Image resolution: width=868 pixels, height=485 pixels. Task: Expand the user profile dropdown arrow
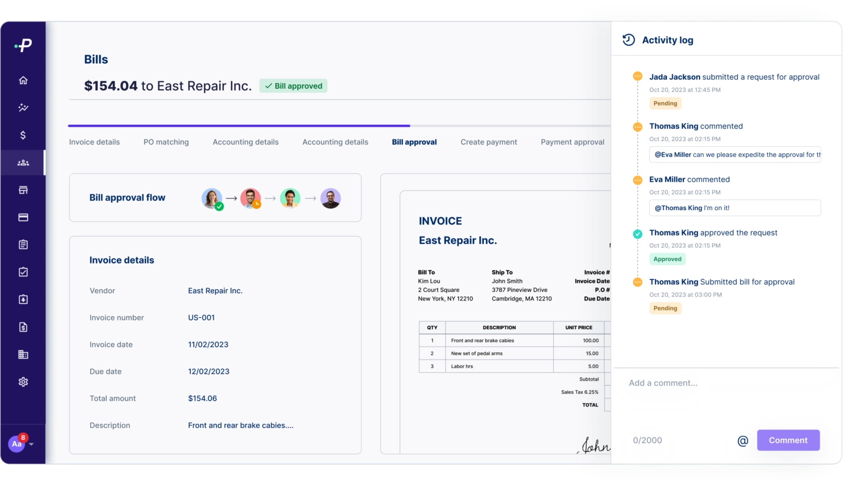point(32,444)
